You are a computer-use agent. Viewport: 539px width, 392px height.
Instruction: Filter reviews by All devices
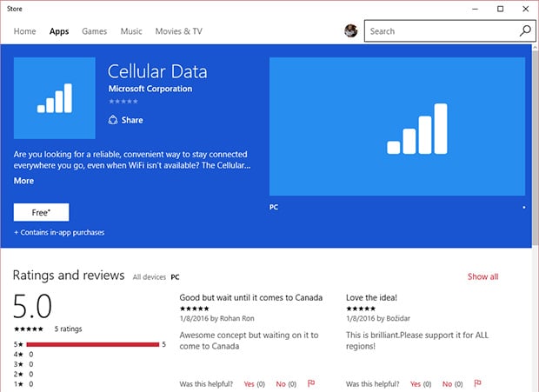149,277
